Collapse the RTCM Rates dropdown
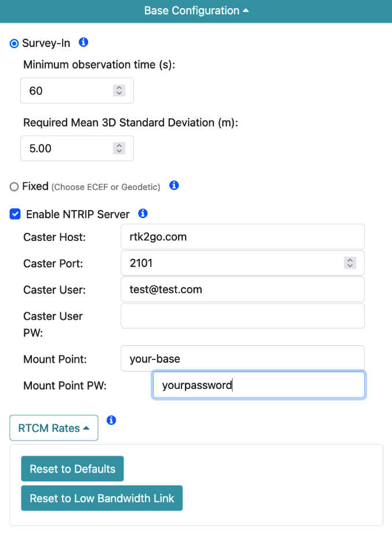Image resolution: width=392 pixels, height=534 pixels. point(54,428)
